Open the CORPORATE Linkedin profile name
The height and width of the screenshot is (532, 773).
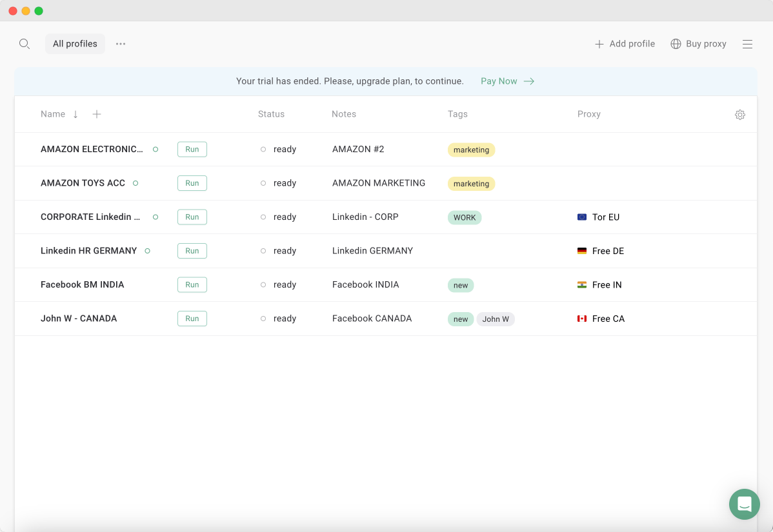coord(90,217)
